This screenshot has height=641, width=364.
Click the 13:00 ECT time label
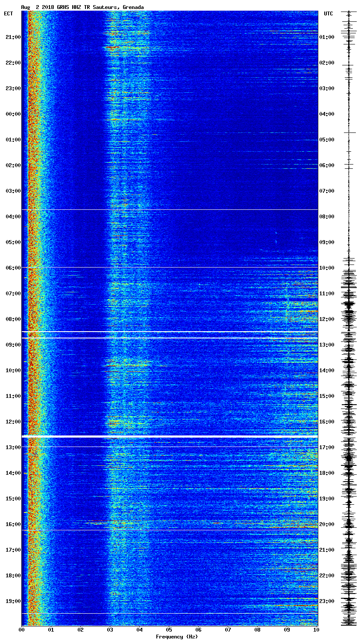(13, 447)
